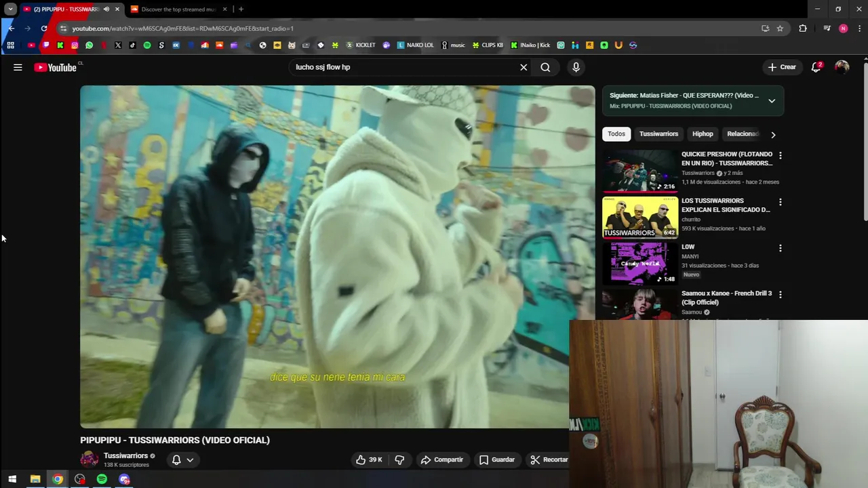Switch to the Discover top streamed music tab
The height and width of the screenshot is (488, 868).
pos(178,9)
